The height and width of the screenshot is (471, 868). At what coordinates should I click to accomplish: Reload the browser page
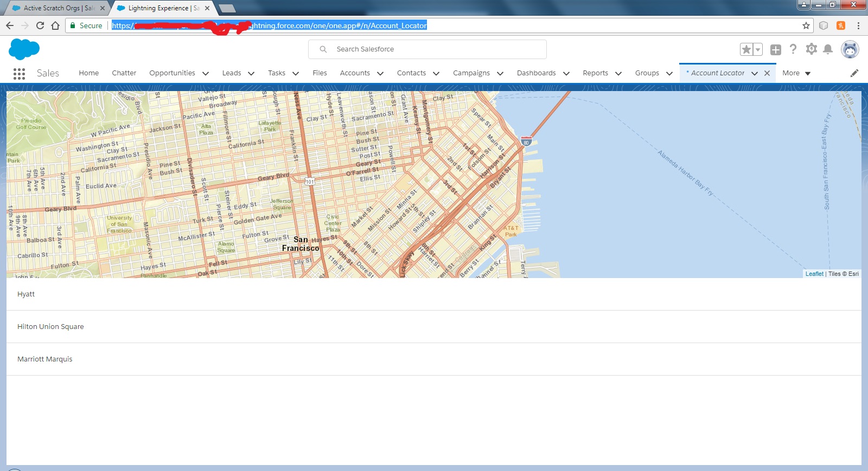[40, 25]
